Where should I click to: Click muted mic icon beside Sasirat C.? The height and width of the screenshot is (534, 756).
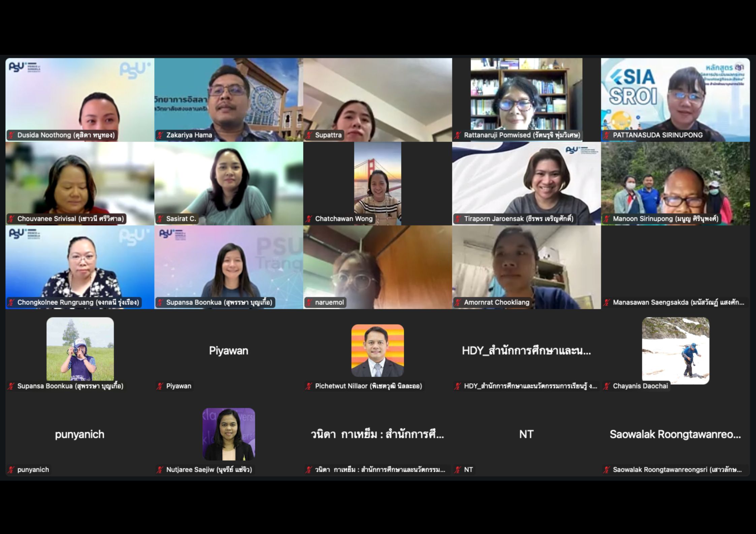(x=160, y=219)
